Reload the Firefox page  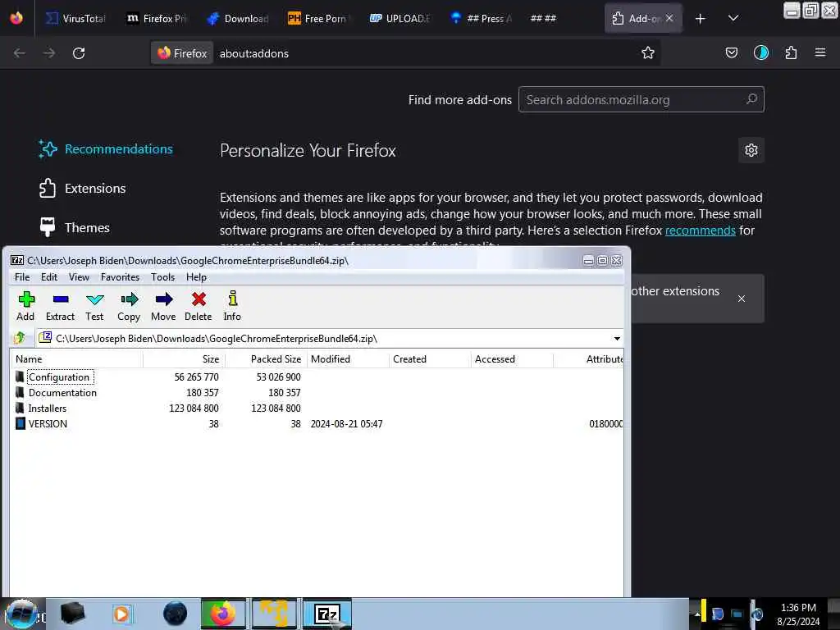click(79, 53)
